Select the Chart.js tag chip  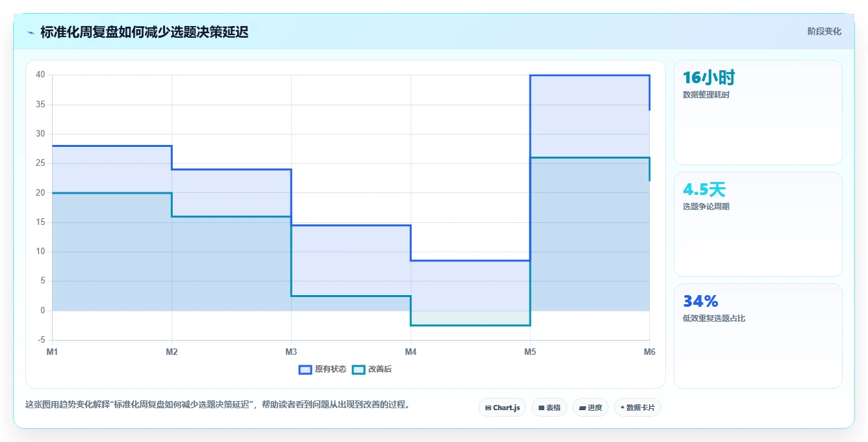click(502, 408)
